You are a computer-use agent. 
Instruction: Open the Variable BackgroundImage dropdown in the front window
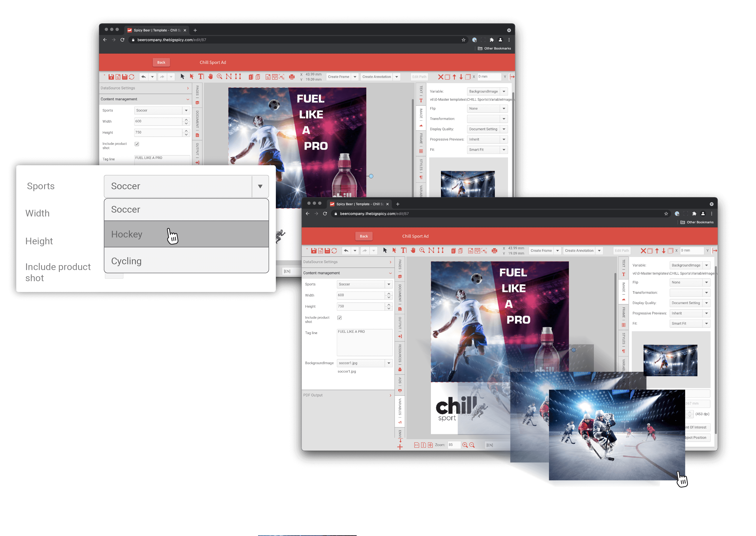690,265
